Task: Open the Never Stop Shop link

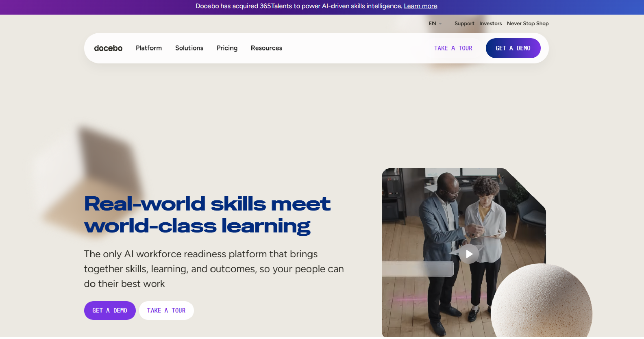Action: point(527,23)
